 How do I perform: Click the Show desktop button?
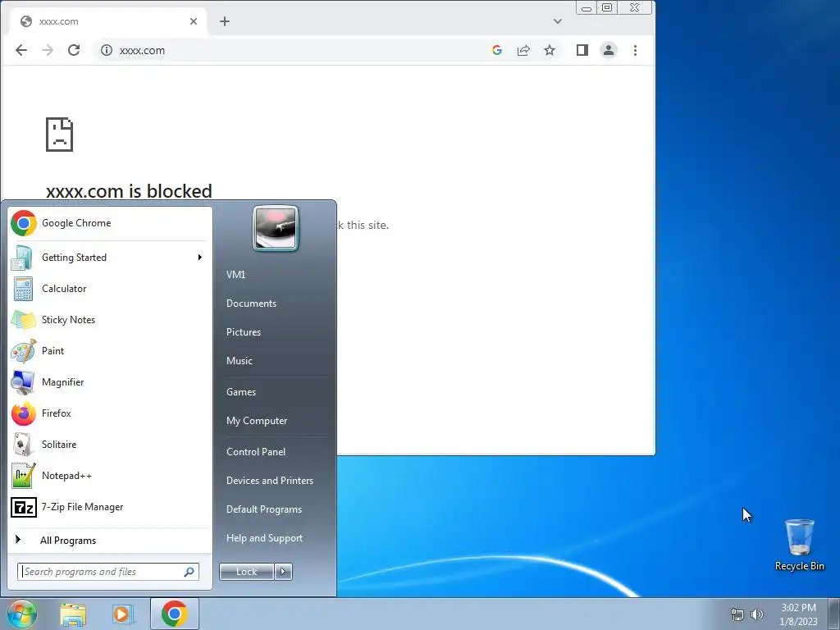point(834,614)
